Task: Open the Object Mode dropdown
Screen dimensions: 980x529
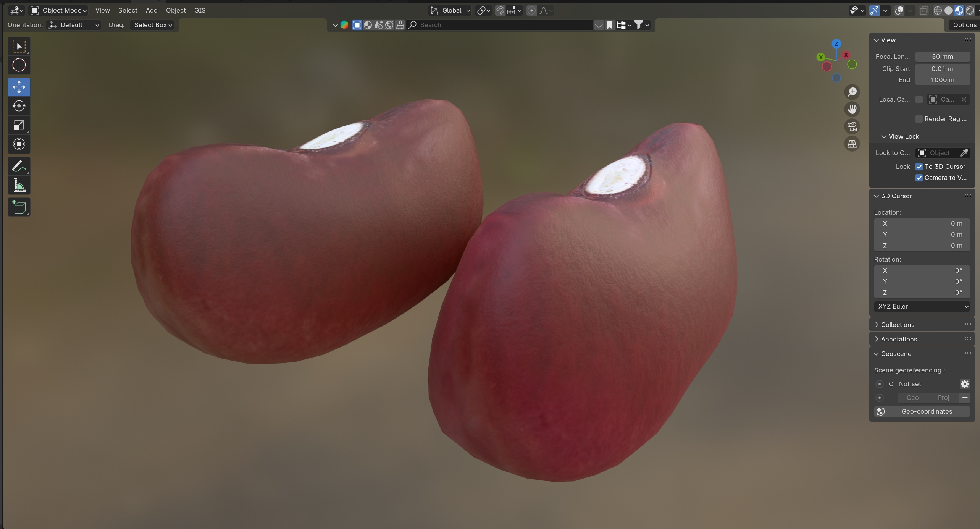Action: [x=59, y=10]
